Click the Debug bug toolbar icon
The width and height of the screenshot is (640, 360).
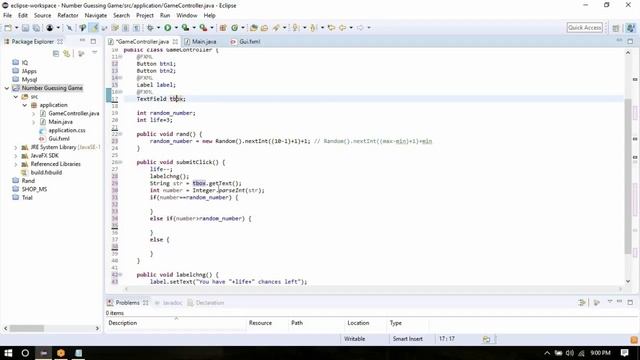tap(150, 28)
